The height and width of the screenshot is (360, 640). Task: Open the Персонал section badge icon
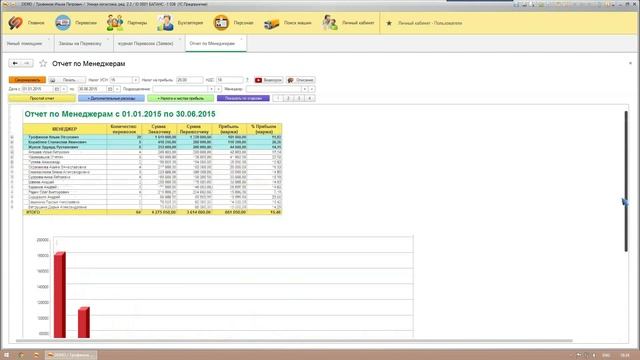click(221, 23)
